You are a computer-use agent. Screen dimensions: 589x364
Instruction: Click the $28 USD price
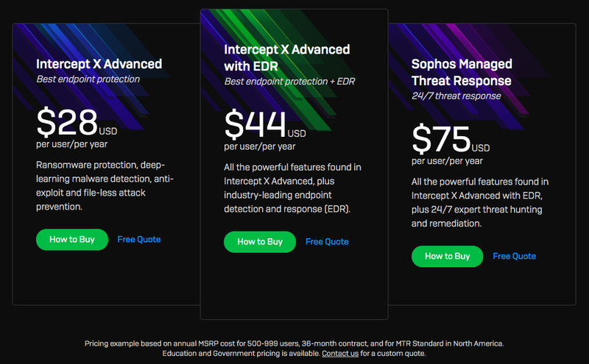click(77, 122)
